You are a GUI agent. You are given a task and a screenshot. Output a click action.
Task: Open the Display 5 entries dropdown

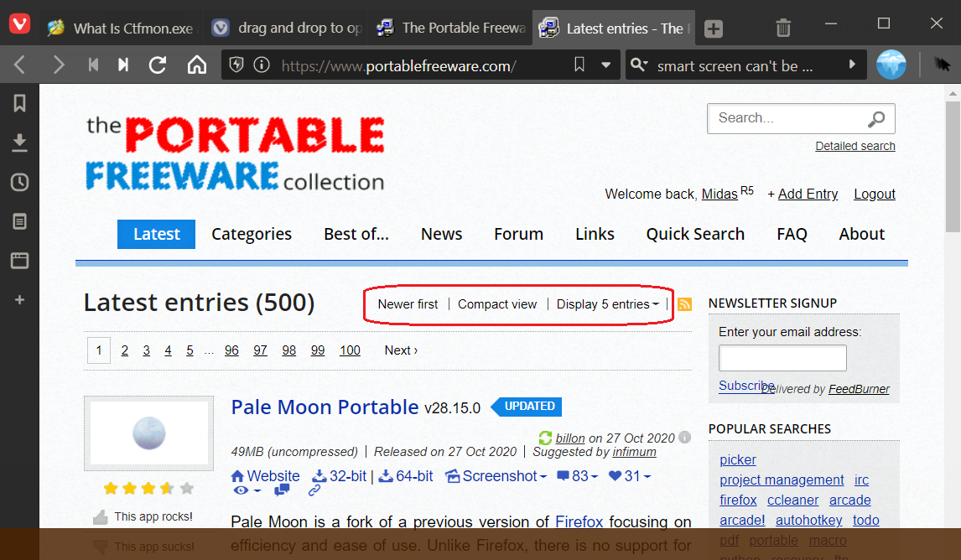(607, 304)
